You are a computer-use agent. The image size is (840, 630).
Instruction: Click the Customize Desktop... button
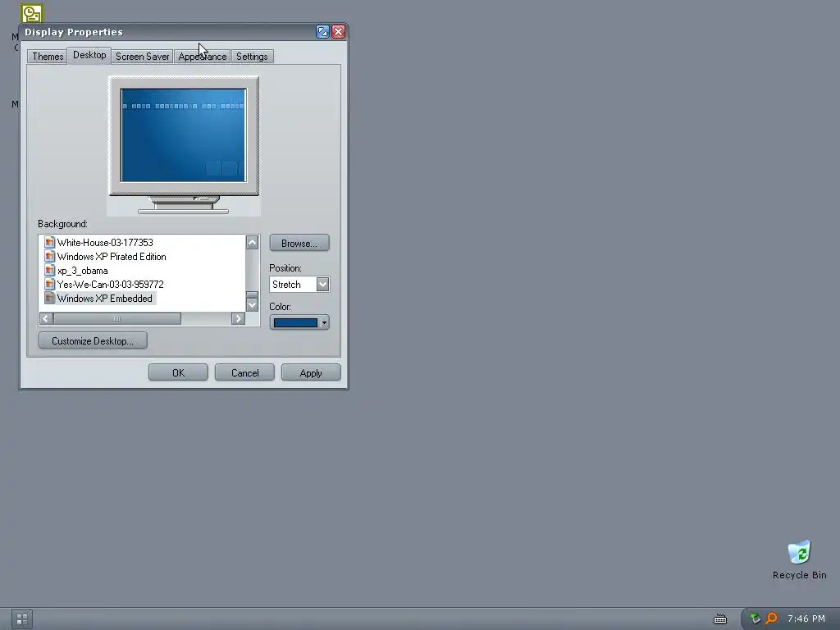click(93, 340)
